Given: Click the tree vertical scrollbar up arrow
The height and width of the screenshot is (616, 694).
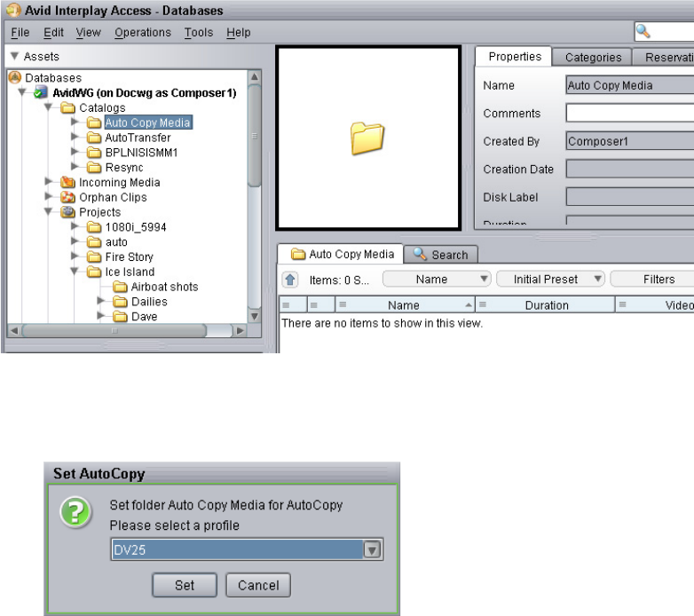Looking at the screenshot, I should click(x=255, y=76).
